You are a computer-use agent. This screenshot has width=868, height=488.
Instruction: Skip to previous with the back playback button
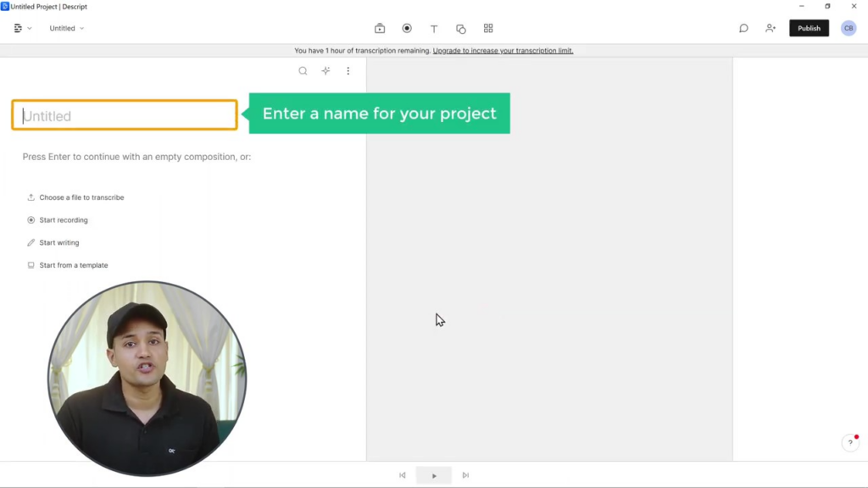coord(403,475)
